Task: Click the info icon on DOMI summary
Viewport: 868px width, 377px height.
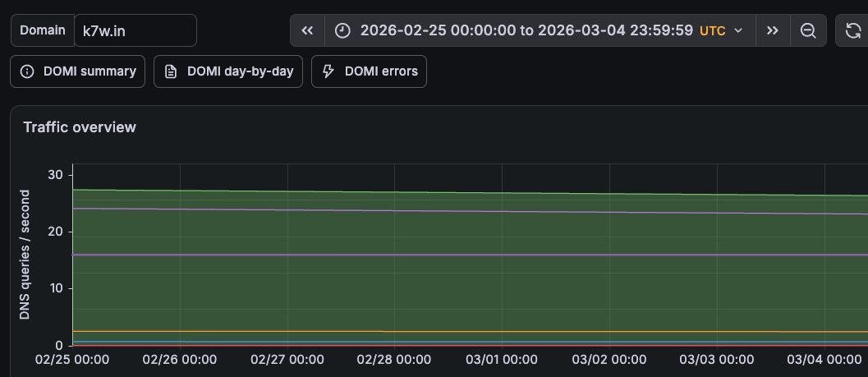Action: click(27, 71)
